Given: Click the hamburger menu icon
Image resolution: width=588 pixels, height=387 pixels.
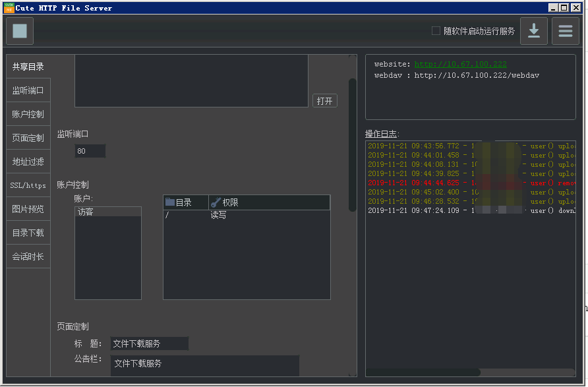Looking at the screenshot, I should click(566, 31).
